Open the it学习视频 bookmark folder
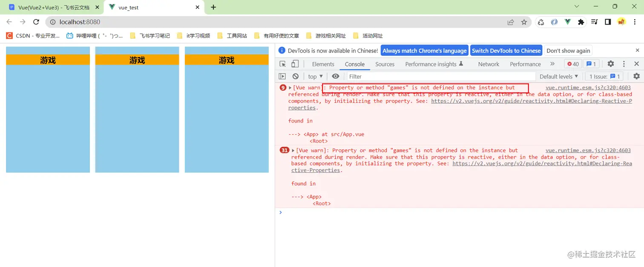Image resolution: width=644 pixels, height=267 pixels. tap(193, 36)
